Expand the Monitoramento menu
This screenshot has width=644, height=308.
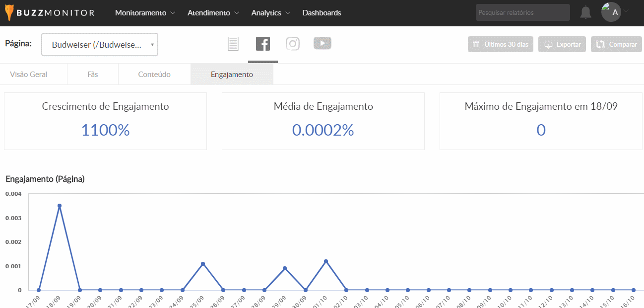145,13
